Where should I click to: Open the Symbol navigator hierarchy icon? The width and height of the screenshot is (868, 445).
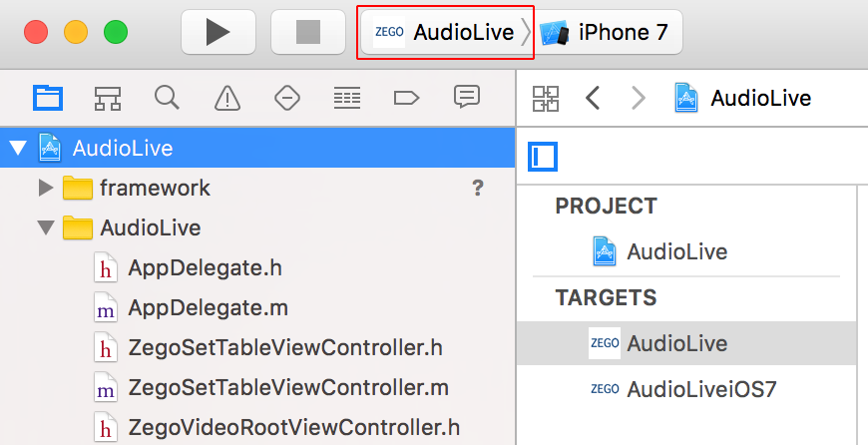tap(108, 99)
